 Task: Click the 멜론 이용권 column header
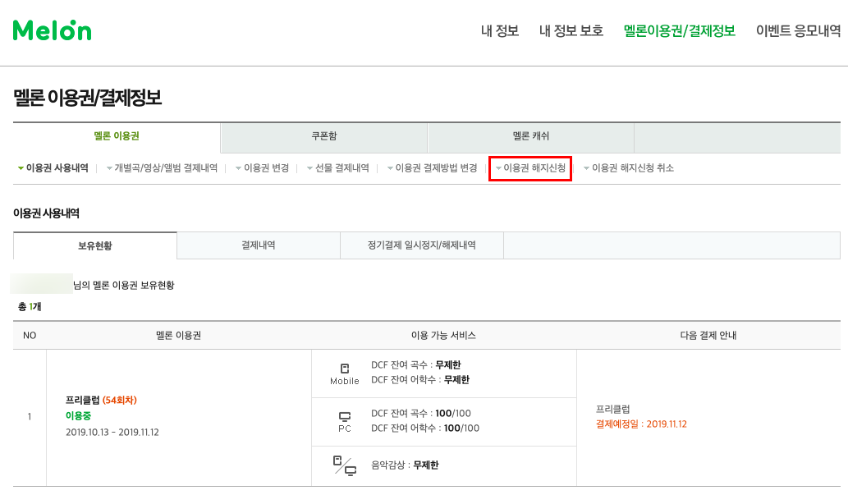coord(178,335)
